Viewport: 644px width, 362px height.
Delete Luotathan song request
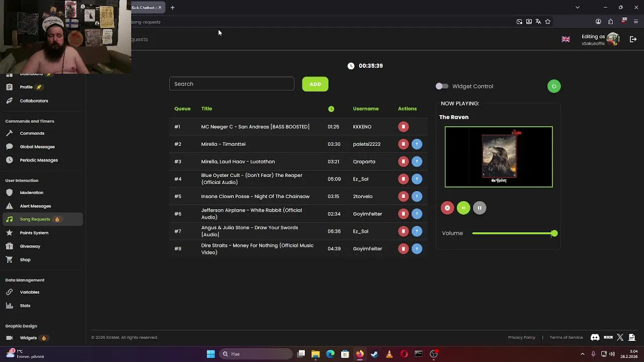(x=404, y=161)
